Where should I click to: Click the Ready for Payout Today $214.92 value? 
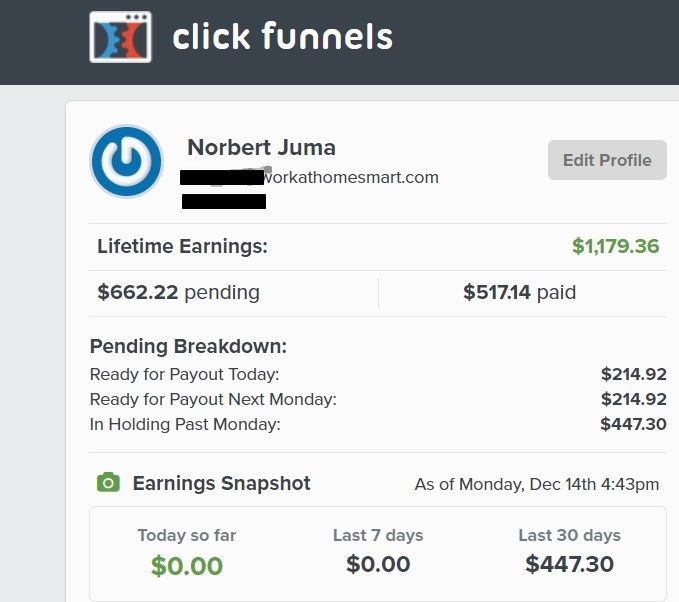(634, 374)
